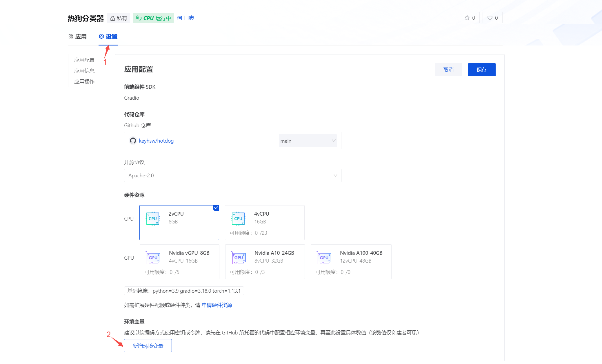Click the CPU 运行中 status badge
Viewport: 602px width, 364px height.
pyautogui.click(x=153, y=18)
